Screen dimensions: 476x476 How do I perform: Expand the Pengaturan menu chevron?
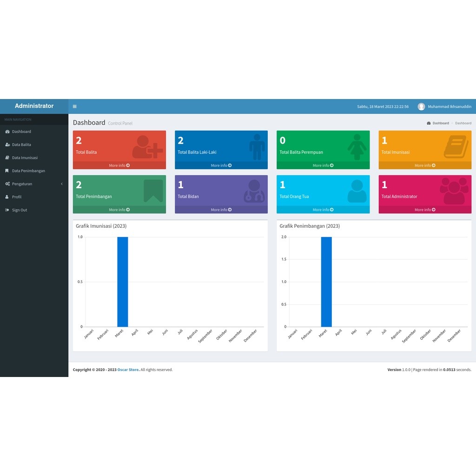click(x=62, y=184)
